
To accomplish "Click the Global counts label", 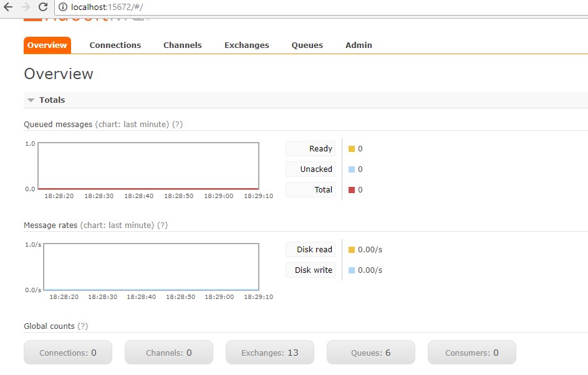I will pyautogui.click(x=49, y=326).
